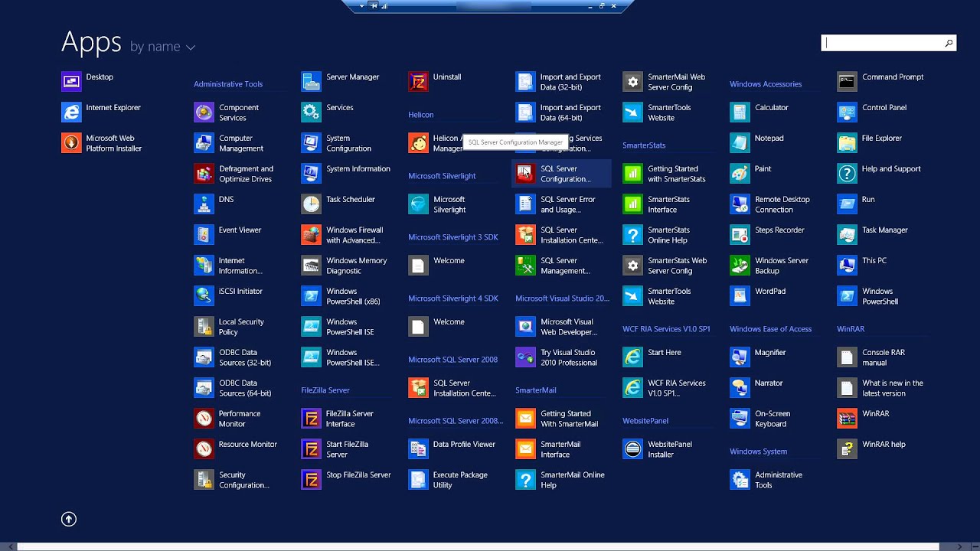This screenshot has width=980, height=551.
Task: Open File Explorer
Action: (871, 142)
